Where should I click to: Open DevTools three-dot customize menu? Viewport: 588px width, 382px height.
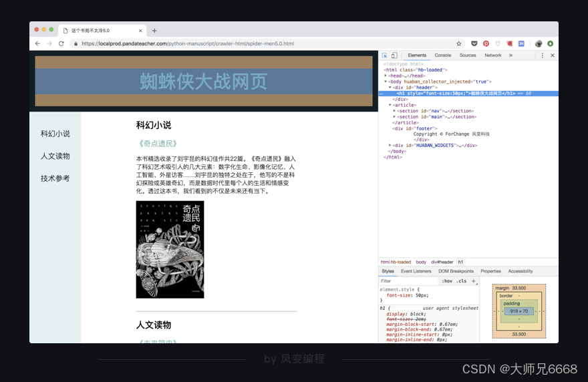click(543, 55)
